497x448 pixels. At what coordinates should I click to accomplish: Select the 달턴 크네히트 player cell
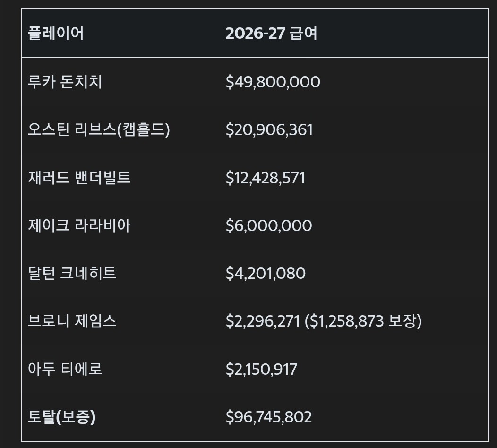click(72, 273)
